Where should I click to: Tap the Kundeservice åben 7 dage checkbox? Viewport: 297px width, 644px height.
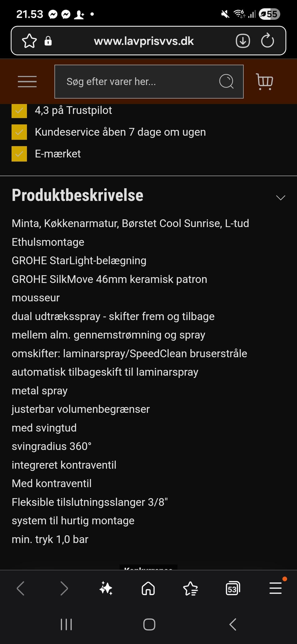coord(19,132)
